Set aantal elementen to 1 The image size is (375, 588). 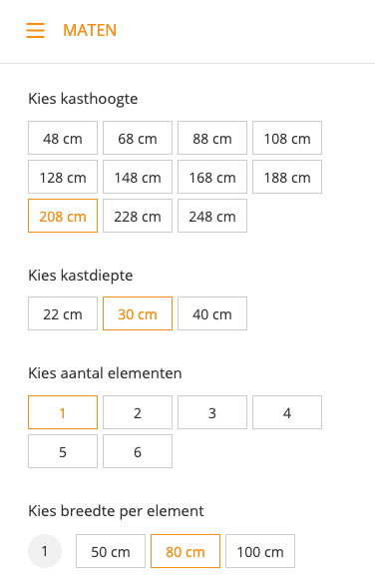pyautogui.click(x=63, y=412)
